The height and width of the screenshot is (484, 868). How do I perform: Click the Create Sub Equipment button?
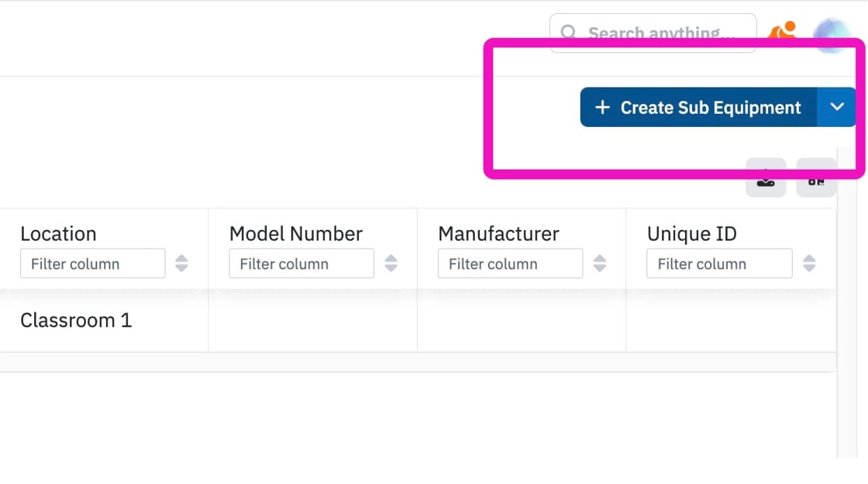[x=698, y=108]
